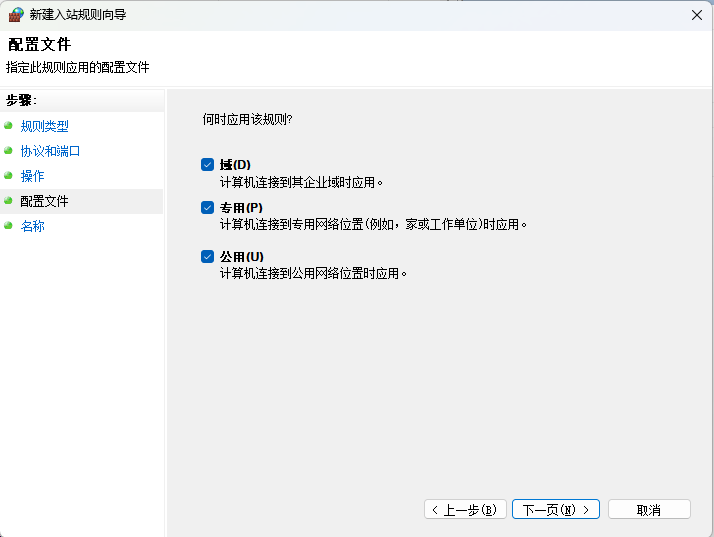
Task: Click the green bullet beside 规则类型
Action: pyautogui.click(x=8, y=125)
